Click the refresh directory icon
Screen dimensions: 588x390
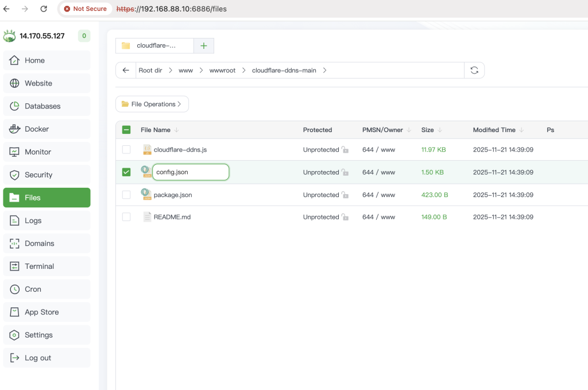pyautogui.click(x=474, y=70)
